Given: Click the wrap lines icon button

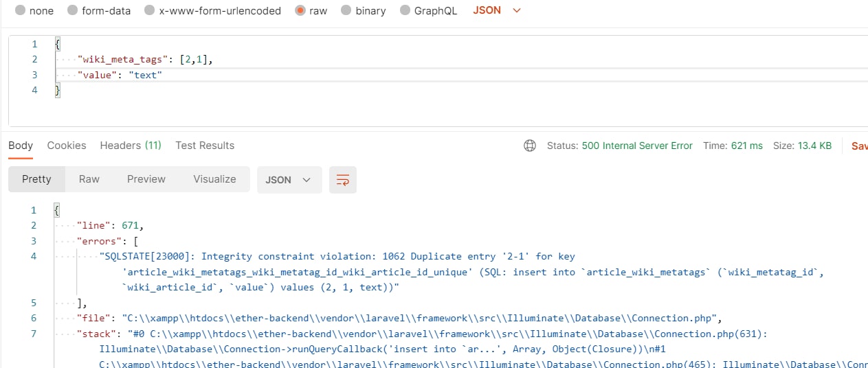Looking at the screenshot, I should (343, 180).
